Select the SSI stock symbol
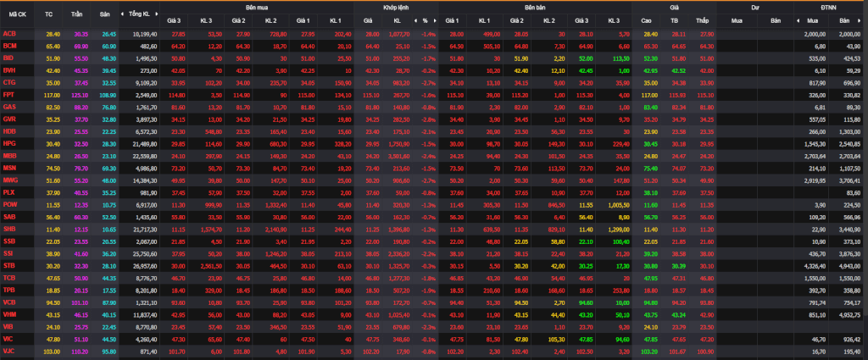Image resolution: width=868 pixels, height=360 pixels. tap(8, 252)
